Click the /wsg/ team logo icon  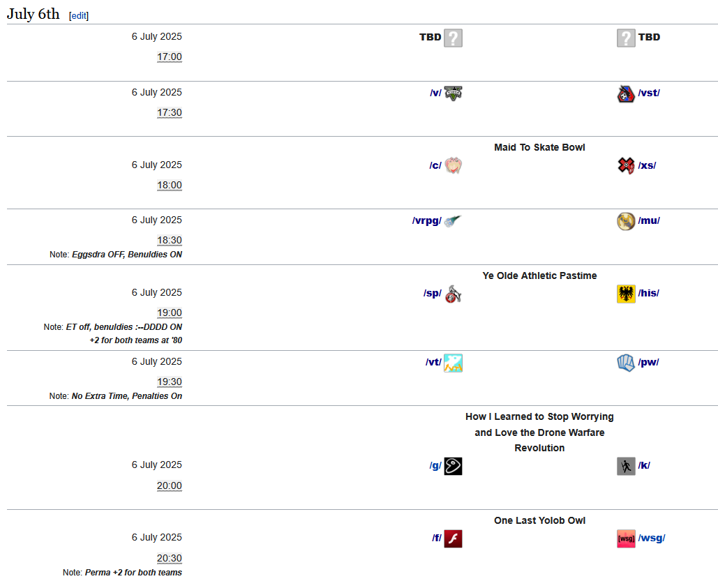click(x=626, y=538)
